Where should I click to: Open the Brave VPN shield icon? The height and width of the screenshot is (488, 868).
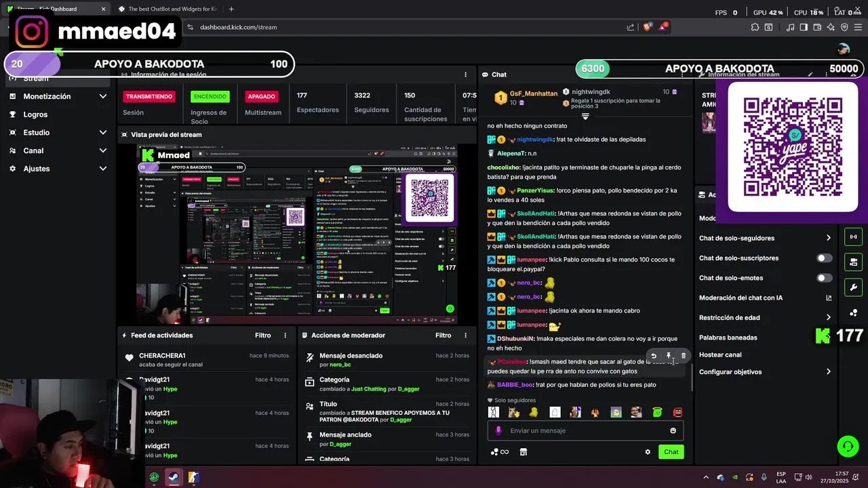point(844,27)
